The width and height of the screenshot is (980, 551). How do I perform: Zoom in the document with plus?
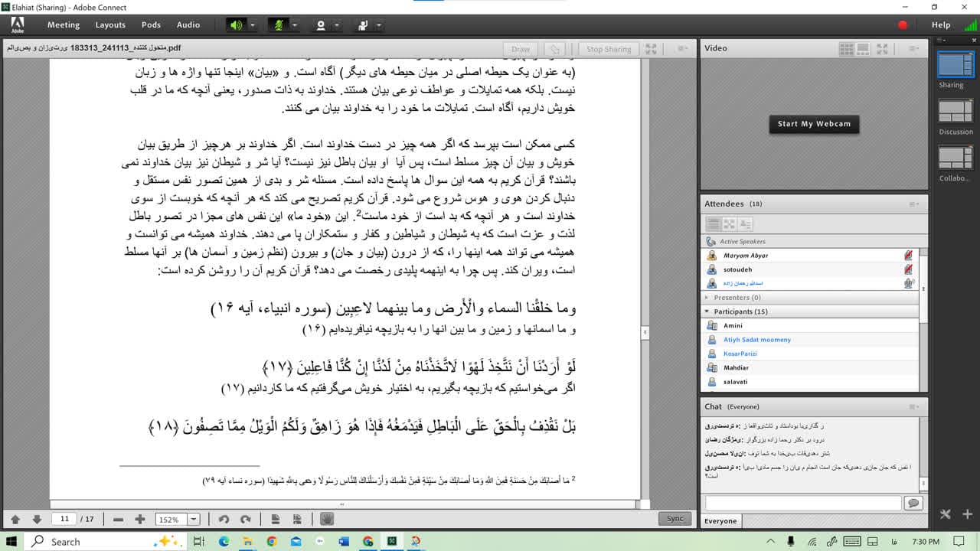(140, 519)
